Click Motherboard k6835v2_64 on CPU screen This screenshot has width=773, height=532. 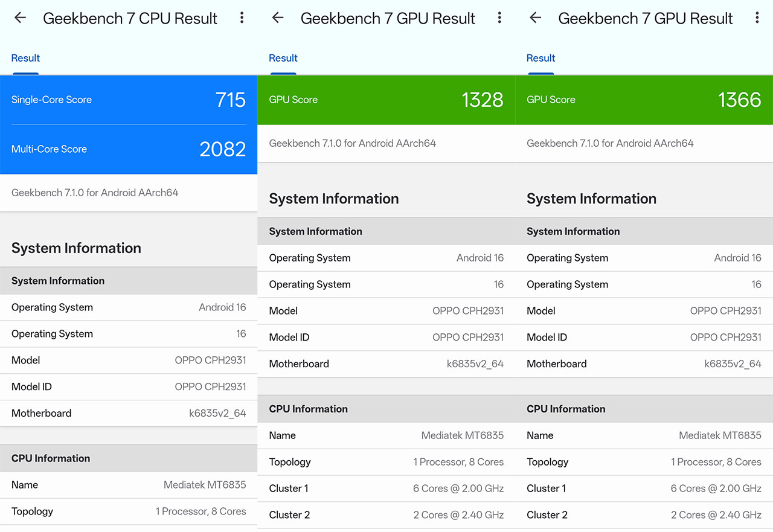[129, 414]
